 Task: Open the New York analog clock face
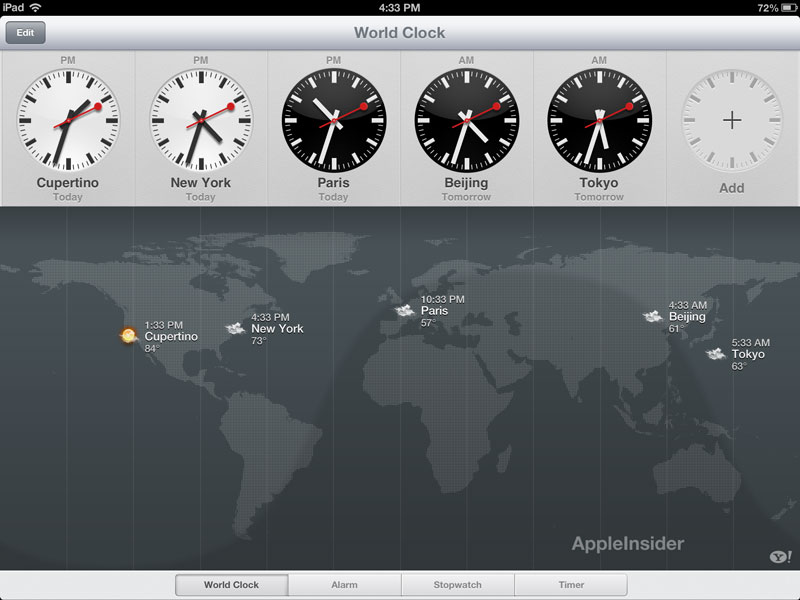(201, 120)
